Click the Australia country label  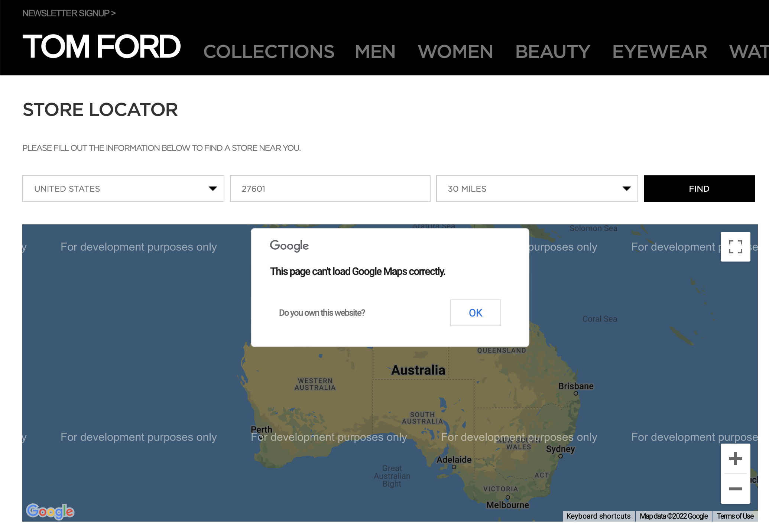point(418,370)
